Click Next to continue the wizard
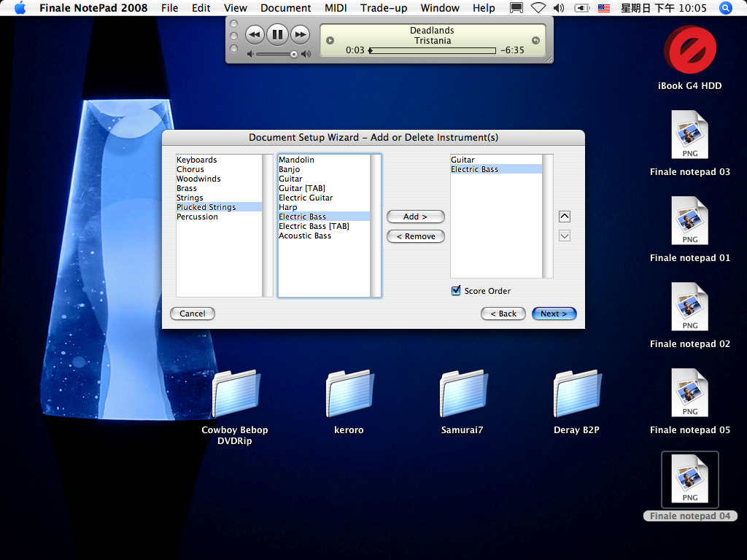 click(x=554, y=314)
